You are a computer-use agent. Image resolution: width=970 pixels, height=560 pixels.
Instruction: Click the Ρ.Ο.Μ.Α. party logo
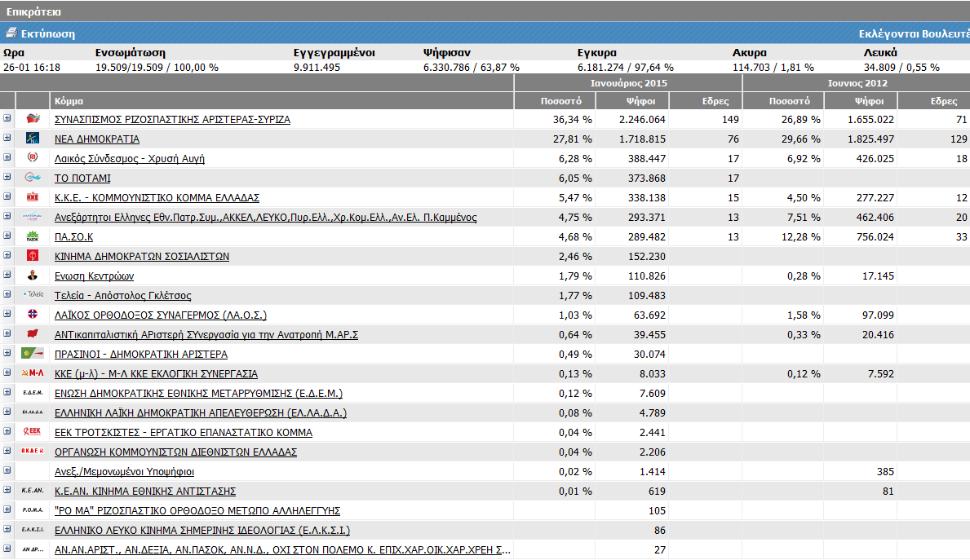(33, 510)
